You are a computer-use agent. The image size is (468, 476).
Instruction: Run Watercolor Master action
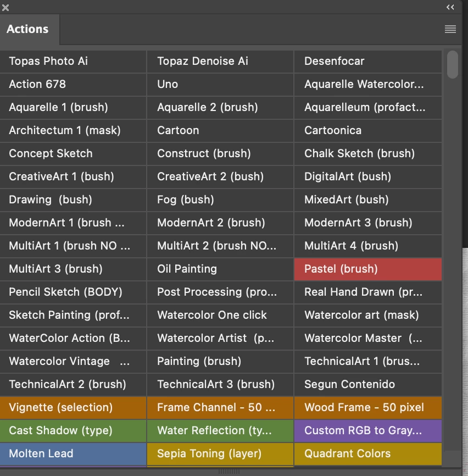[368, 338]
